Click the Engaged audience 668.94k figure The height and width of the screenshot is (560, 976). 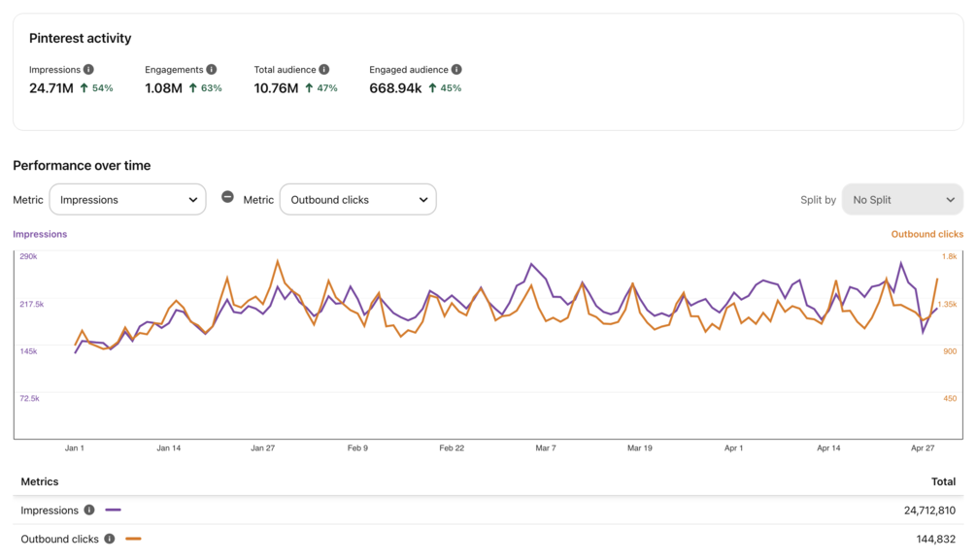pos(395,88)
